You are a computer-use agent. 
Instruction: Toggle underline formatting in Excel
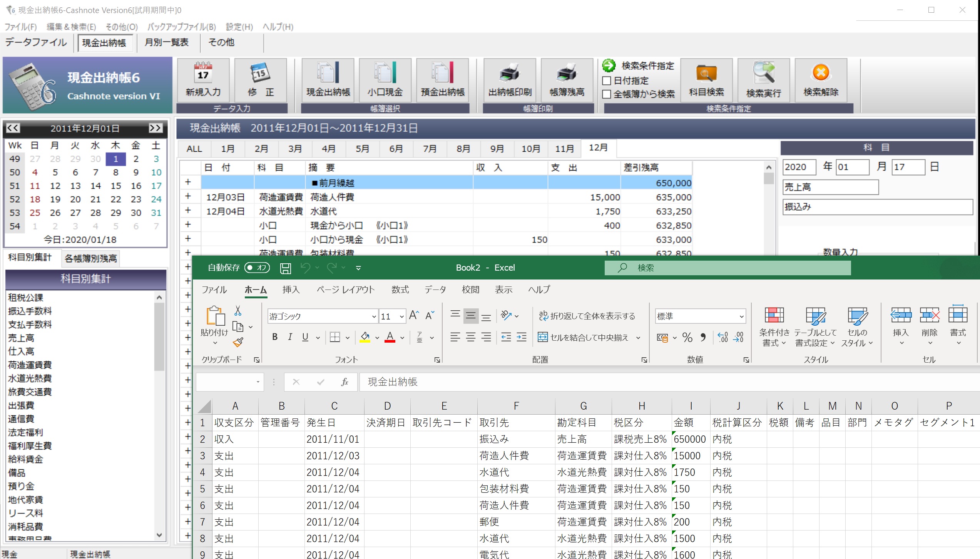pyautogui.click(x=305, y=337)
